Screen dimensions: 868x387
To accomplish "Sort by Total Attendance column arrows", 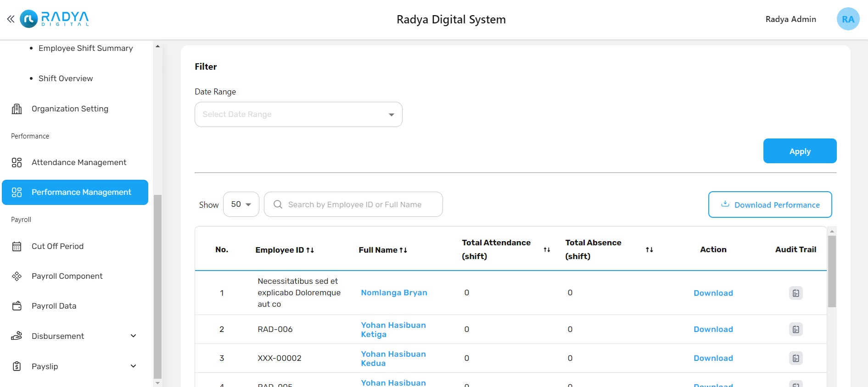I will (547, 250).
